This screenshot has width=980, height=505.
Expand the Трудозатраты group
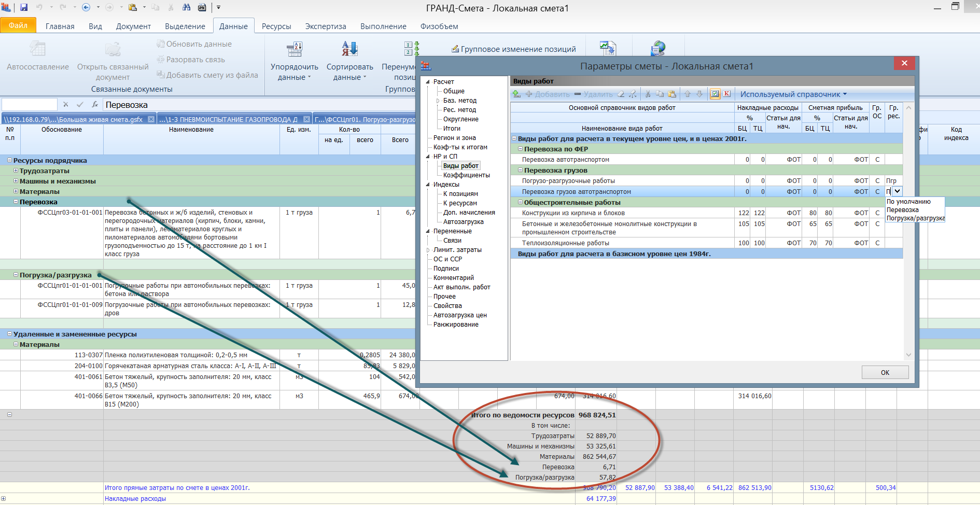pyautogui.click(x=16, y=171)
